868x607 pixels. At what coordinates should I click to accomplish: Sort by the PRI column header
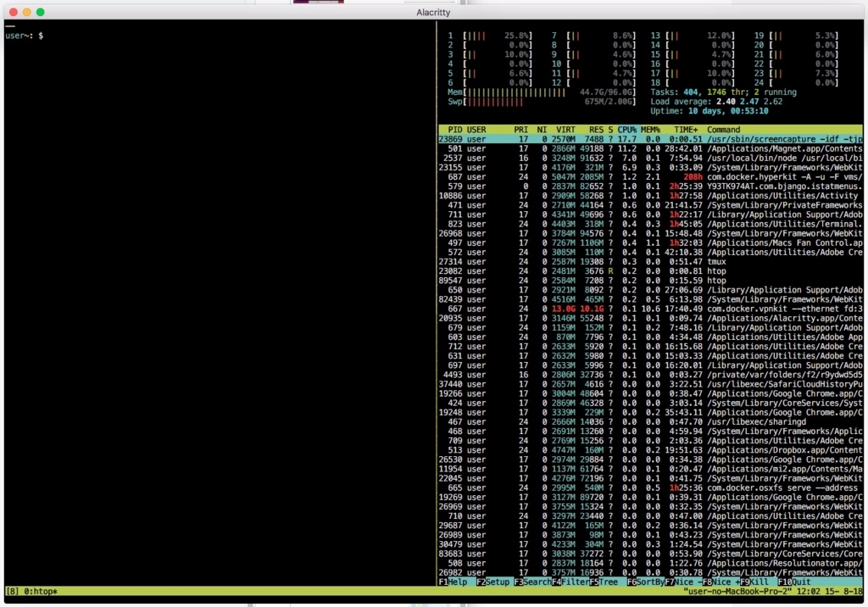coord(520,130)
